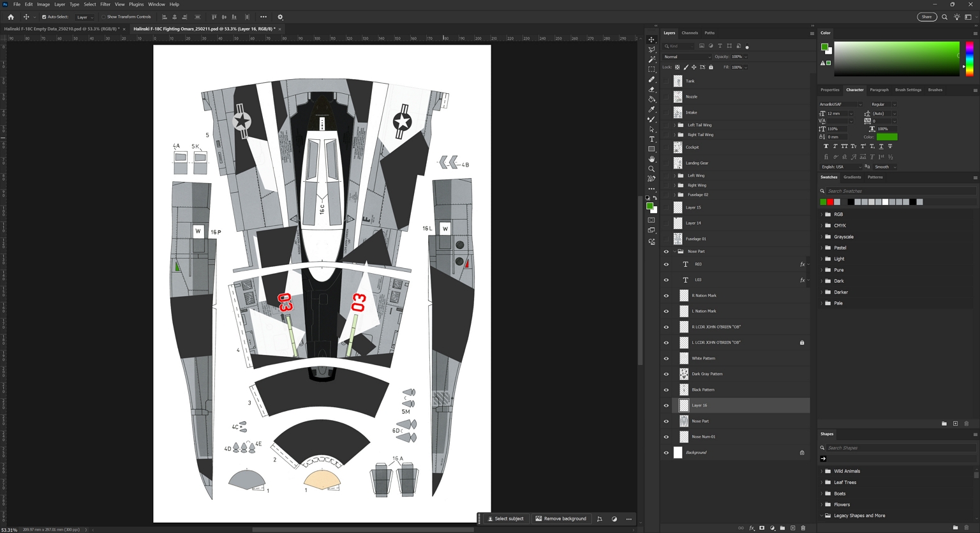Create a new layer button
The image size is (980, 533).
coord(793,528)
